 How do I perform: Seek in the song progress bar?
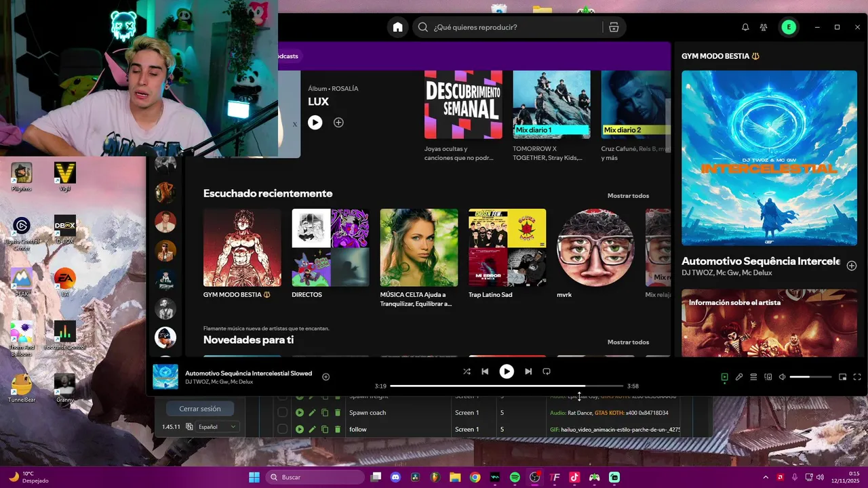[x=507, y=386]
